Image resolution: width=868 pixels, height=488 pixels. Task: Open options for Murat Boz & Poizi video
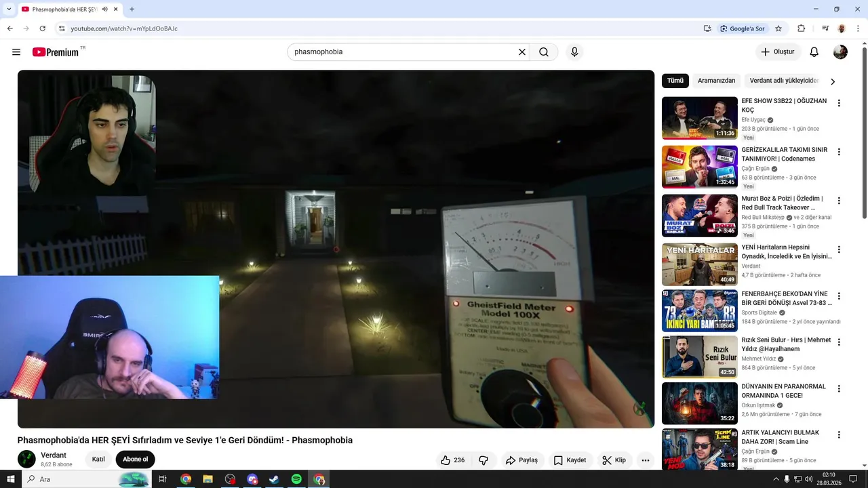pos(839,201)
